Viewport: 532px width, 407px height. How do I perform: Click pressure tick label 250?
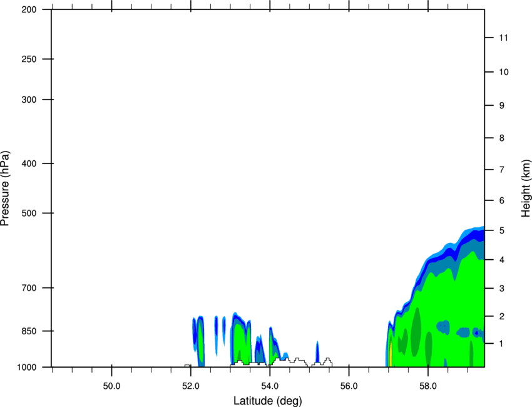29,59
